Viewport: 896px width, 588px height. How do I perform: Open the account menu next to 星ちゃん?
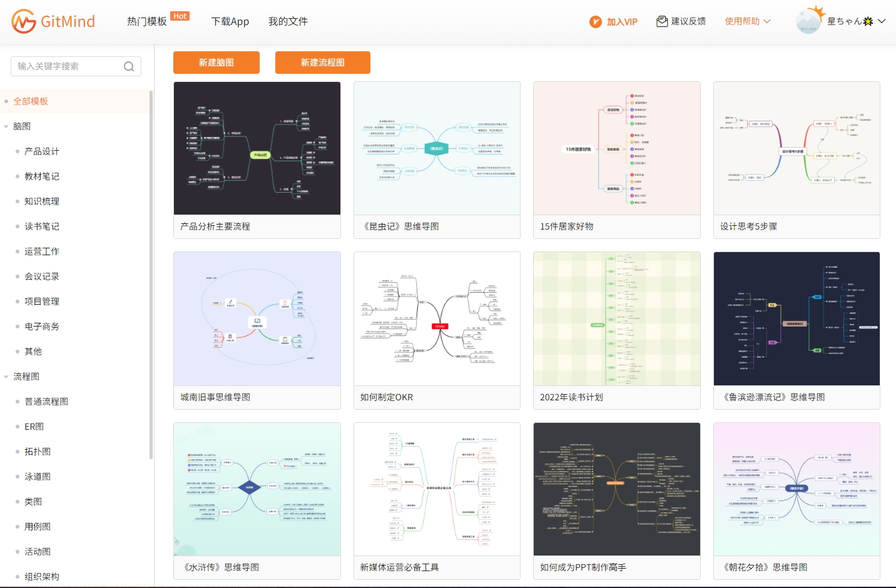pyautogui.click(x=882, y=21)
